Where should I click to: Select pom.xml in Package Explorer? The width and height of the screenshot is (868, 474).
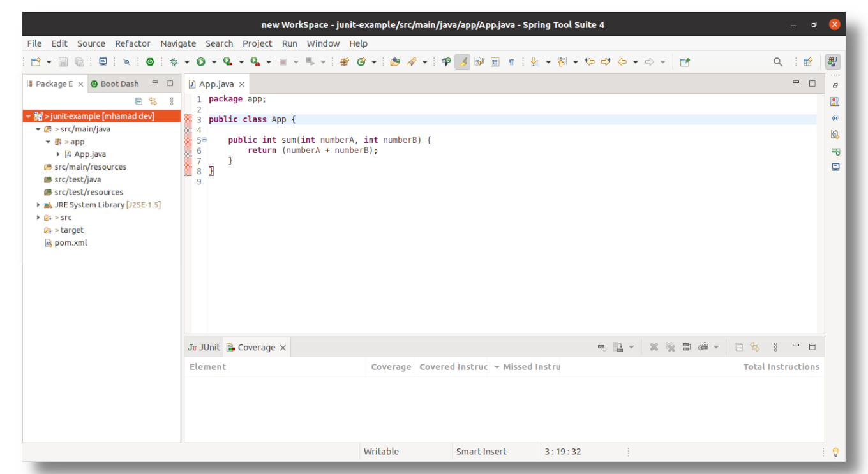click(x=66, y=243)
